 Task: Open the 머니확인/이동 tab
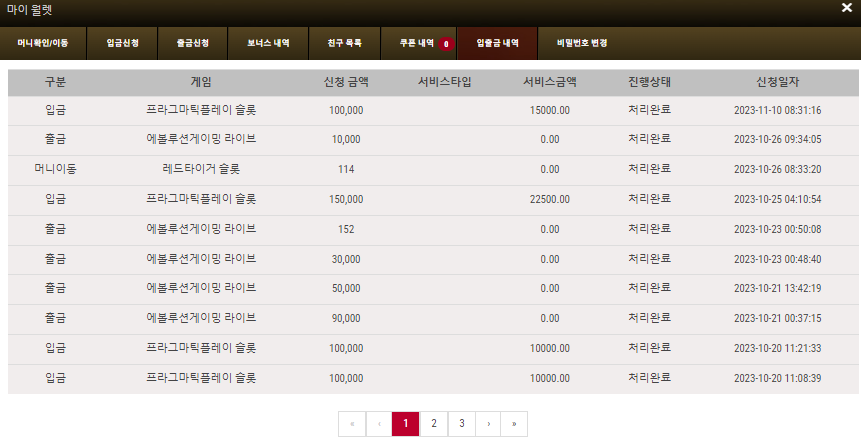point(43,43)
